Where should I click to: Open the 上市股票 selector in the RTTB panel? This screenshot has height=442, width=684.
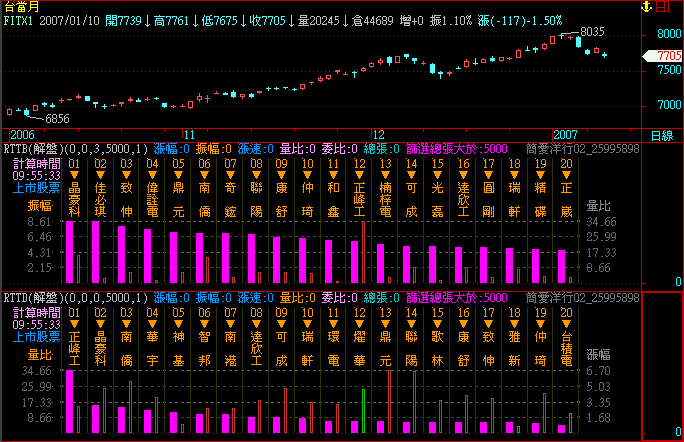click(36, 186)
